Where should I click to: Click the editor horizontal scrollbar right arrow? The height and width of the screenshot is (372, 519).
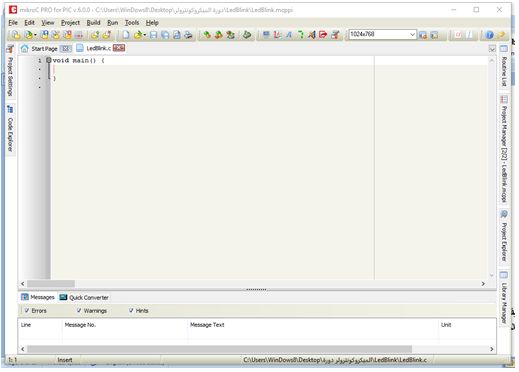pos(483,284)
